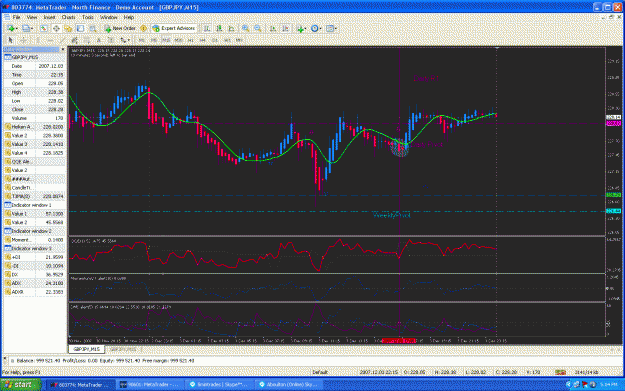
Task: Switch timeframe to MN
Action: tap(239, 40)
